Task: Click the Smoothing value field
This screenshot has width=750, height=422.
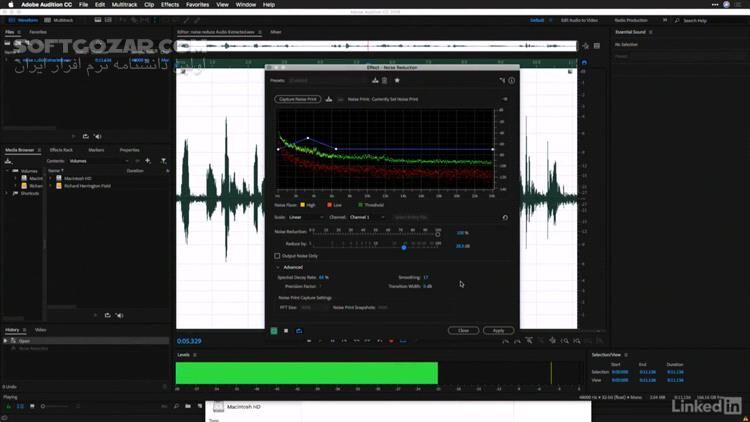Action: (426, 278)
